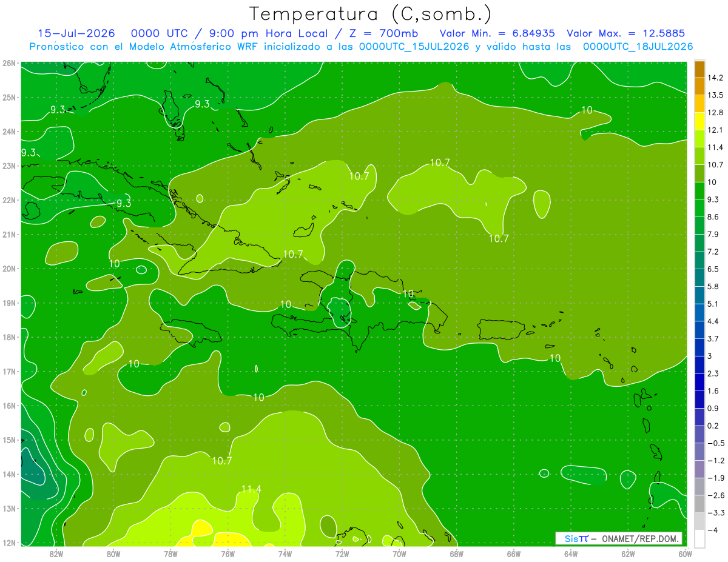The height and width of the screenshot is (562, 728).
Task: Click the 'ONAMET/REP.DOM.' credit box
Action: coord(619,538)
